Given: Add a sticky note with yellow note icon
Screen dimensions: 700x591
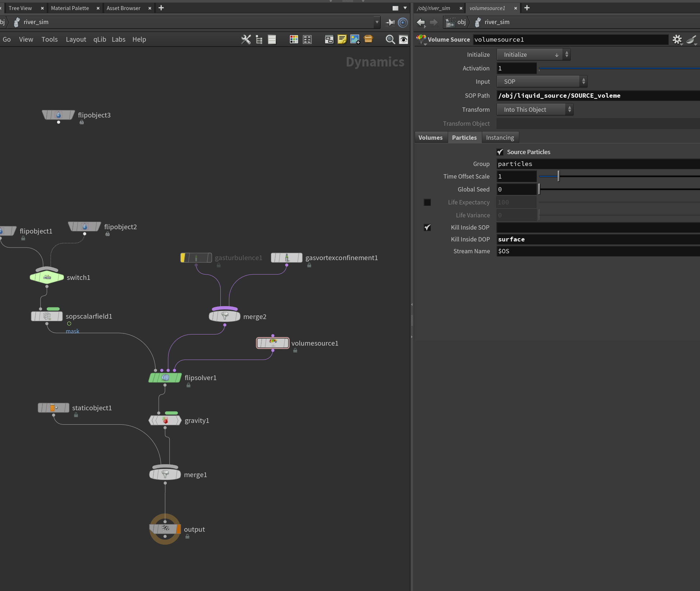Looking at the screenshot, I should (342, 40).
